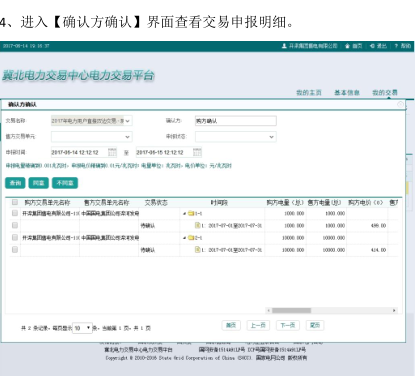Viewport: 417px width, 377px height.
Task: Click the 不同意 button
Action: click(x=65, y=183)
